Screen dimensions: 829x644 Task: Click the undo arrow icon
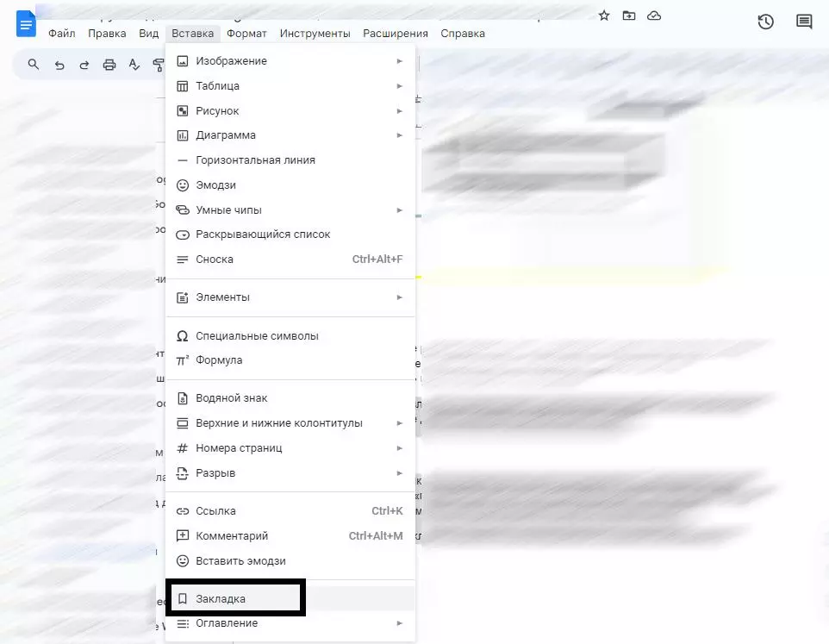59,64
